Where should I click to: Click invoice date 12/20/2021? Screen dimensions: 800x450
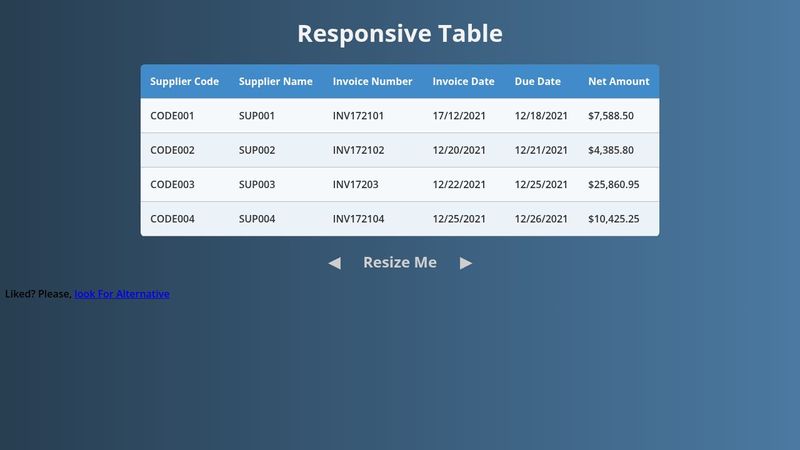point(459,150)
